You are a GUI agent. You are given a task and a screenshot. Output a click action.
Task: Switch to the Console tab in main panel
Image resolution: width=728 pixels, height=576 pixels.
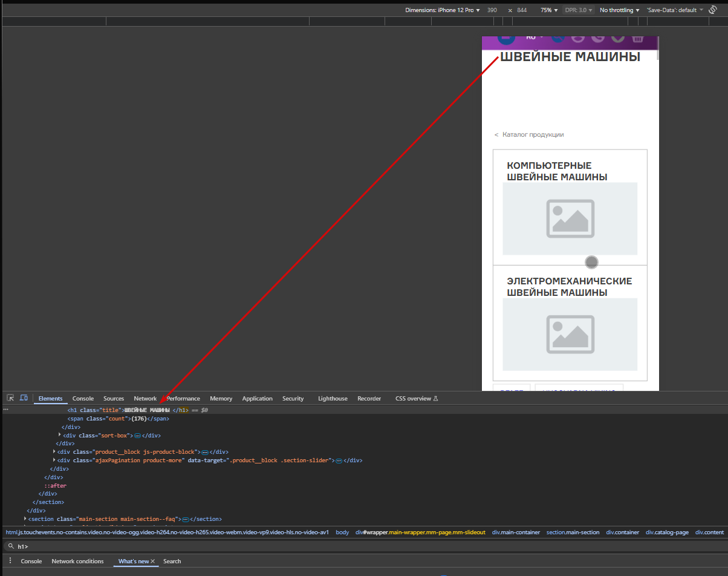(83, 399)
